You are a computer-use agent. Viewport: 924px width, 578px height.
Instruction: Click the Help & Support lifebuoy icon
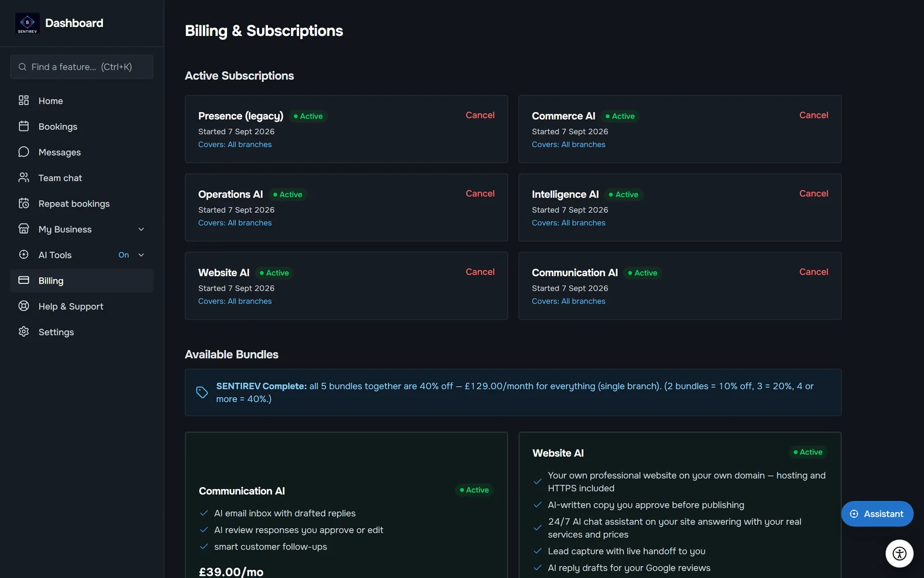click(x=24, y=306)
